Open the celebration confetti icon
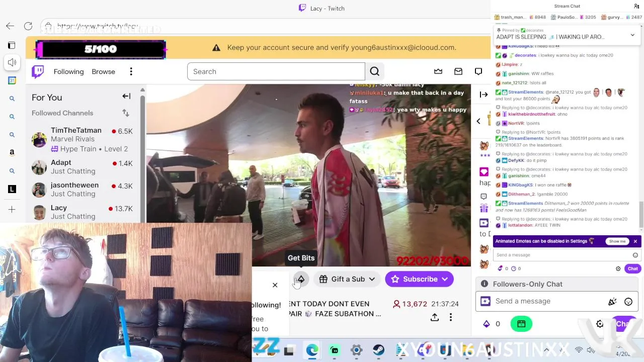Screen dimensions: 644x362 pos(612,302)
